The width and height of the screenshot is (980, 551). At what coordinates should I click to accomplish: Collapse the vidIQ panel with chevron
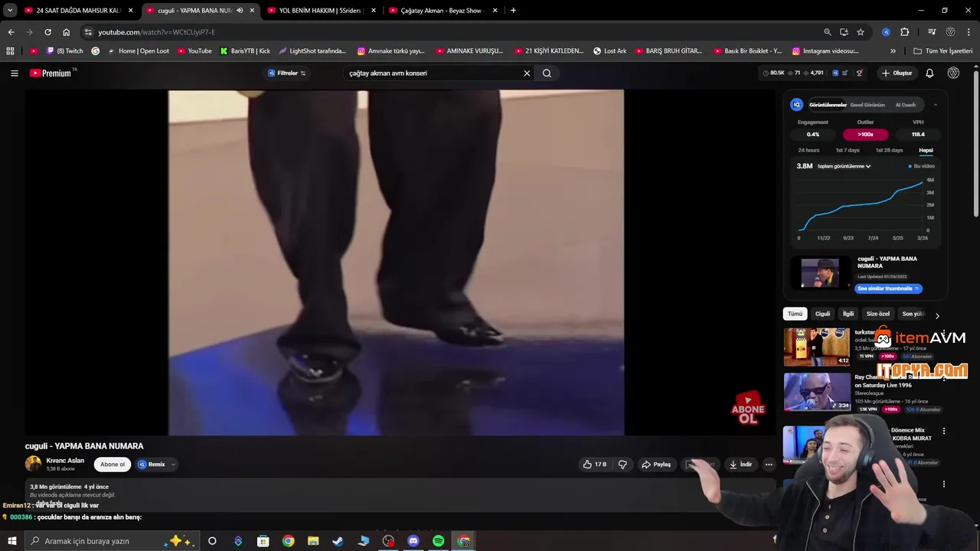click(x=935, y=105)
